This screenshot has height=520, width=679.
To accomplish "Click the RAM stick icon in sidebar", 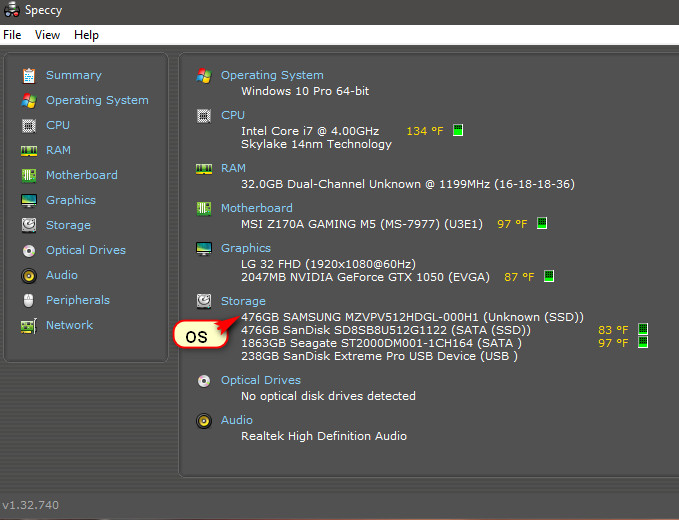I will 29,151.
